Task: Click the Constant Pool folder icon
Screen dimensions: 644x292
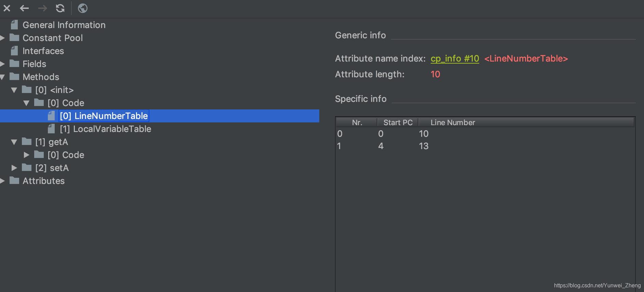Action: point(14,38)
